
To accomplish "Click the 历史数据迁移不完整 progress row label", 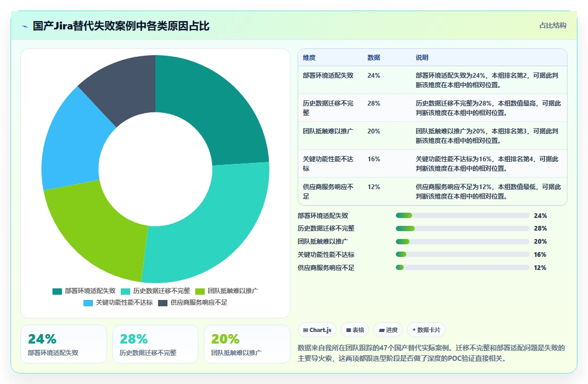I will (326, 228).
